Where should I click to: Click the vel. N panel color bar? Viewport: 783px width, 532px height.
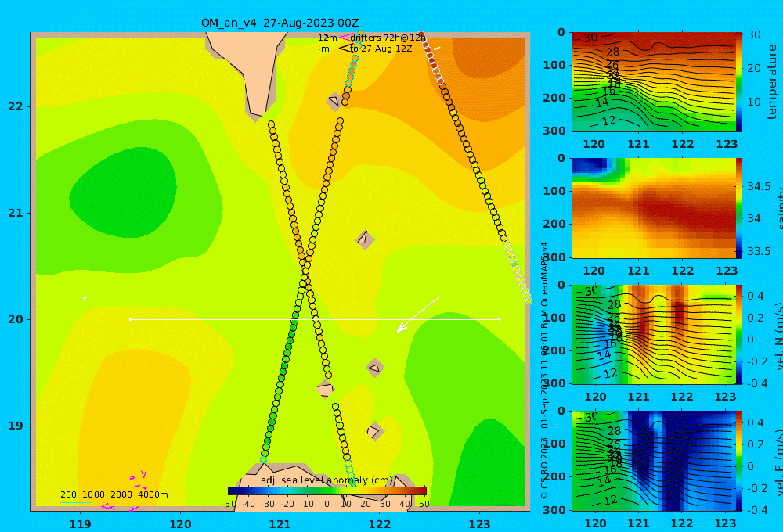pyautogui.click(x=738, y=334)
